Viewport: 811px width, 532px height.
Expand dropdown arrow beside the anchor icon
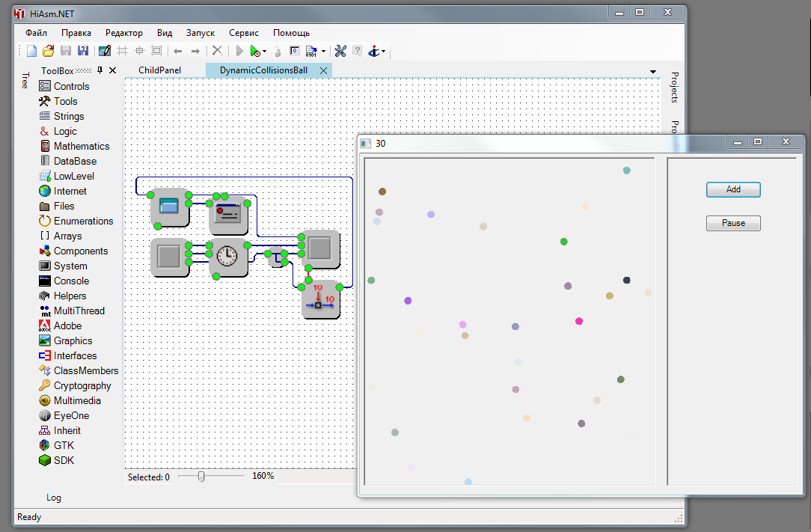pyautogui.click(x=384, y=52)
